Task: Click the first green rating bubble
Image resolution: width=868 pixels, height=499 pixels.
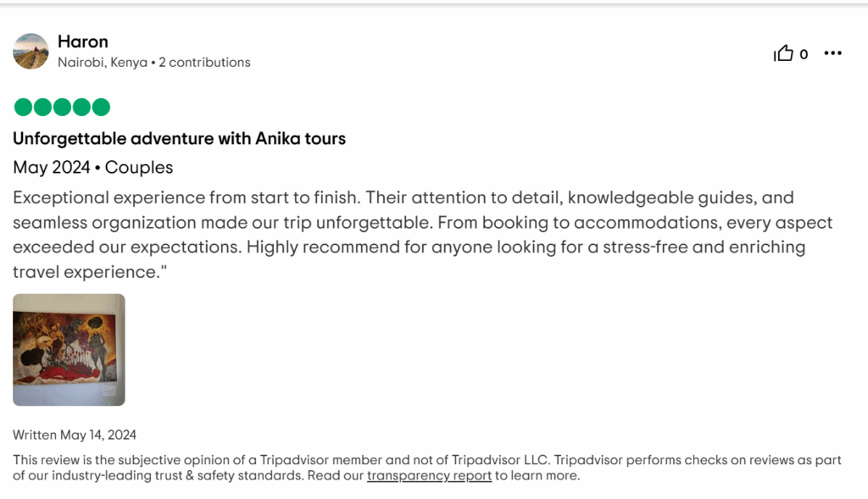Action: pyautogui.click(x=23, y=107)
